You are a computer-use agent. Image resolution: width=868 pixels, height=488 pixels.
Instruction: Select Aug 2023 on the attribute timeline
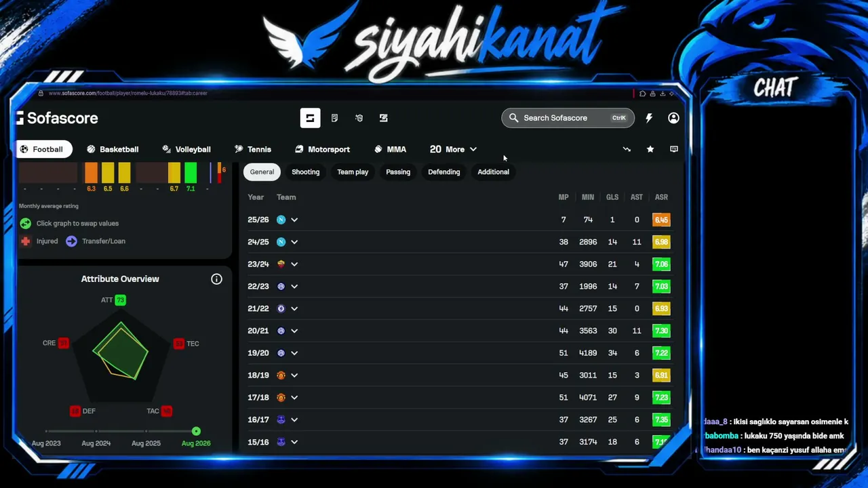click(x=46, y=443)
